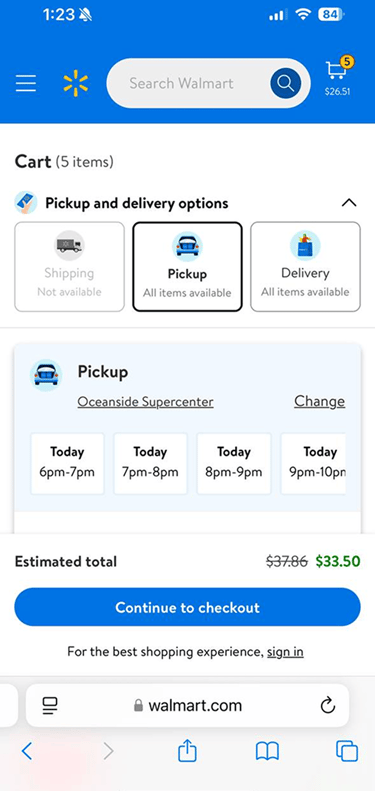Select Delivery fulfillment option

305,267
